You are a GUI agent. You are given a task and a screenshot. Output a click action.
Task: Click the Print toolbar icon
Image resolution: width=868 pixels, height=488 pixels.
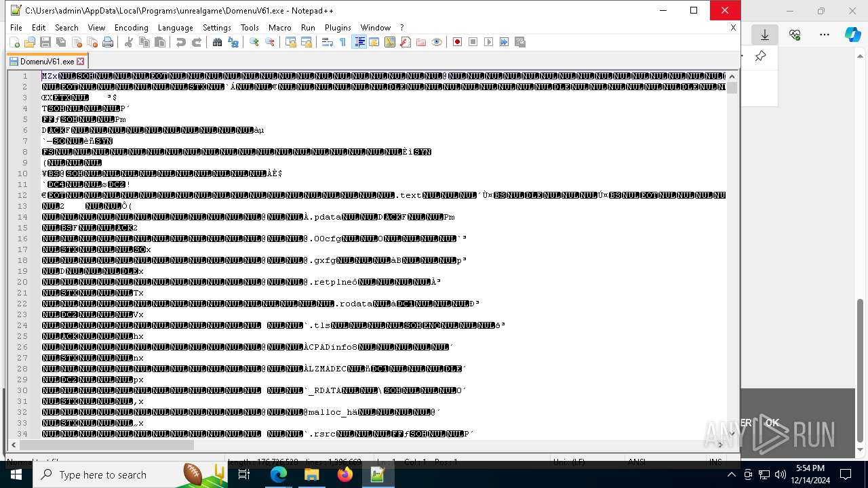click(x=108, y=42)
